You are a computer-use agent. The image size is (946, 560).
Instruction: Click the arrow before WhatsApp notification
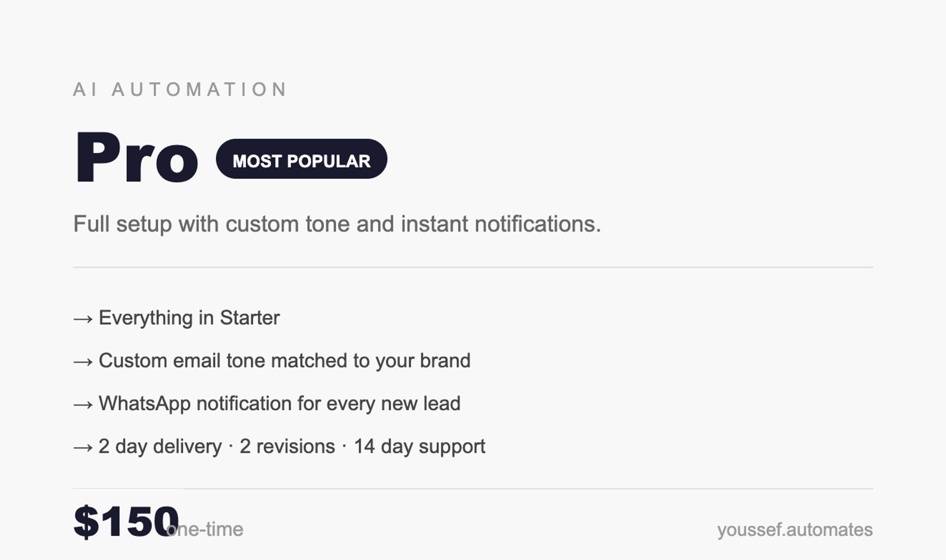point(83,404)
